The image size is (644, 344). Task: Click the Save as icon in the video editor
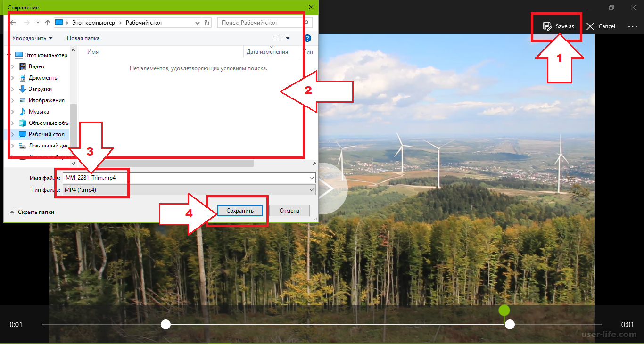(547, 26)
